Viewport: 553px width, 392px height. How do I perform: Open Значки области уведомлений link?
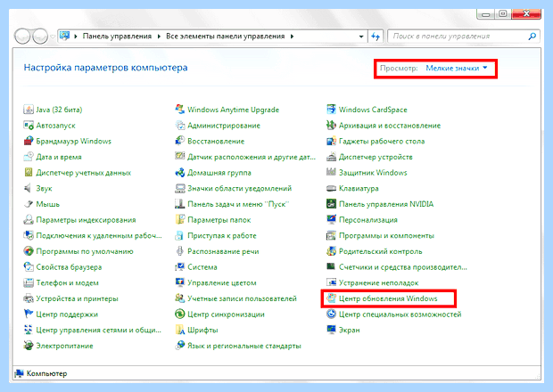coord(239,189)
